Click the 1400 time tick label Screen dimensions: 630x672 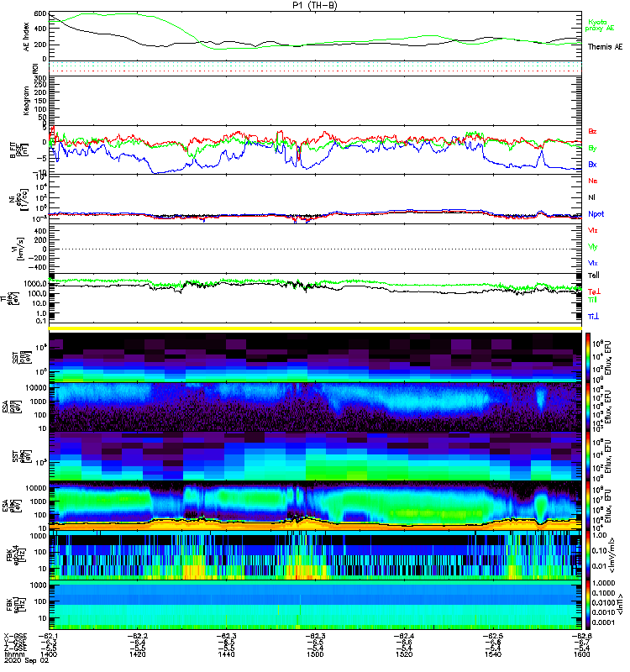tap(49, 654)
